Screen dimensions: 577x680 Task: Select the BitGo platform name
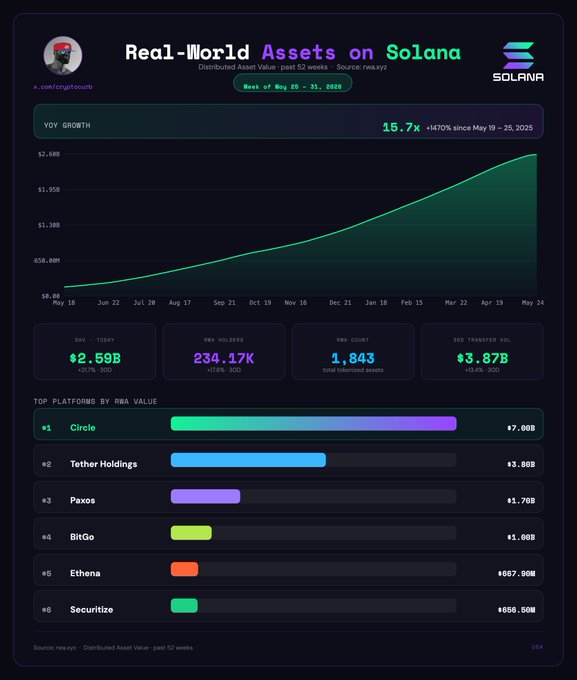(x=82, y=537)
